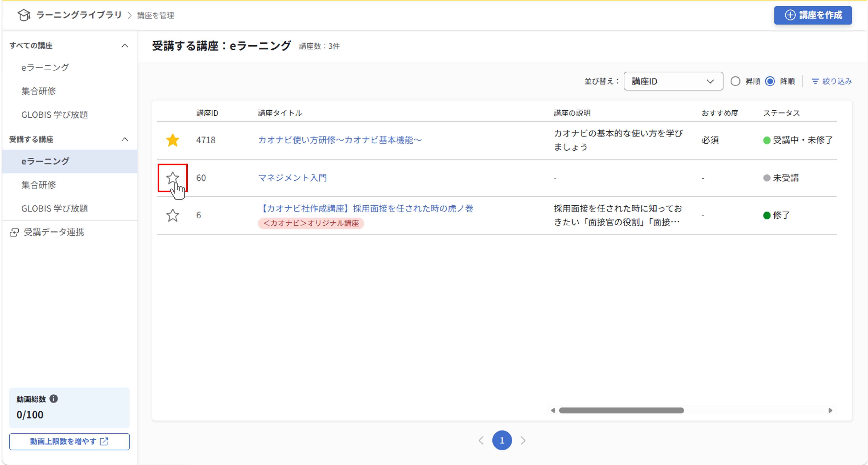This screenshot has height=465, width=868.
Task: Click the next page chevron
Action: [x=523, y=440]
